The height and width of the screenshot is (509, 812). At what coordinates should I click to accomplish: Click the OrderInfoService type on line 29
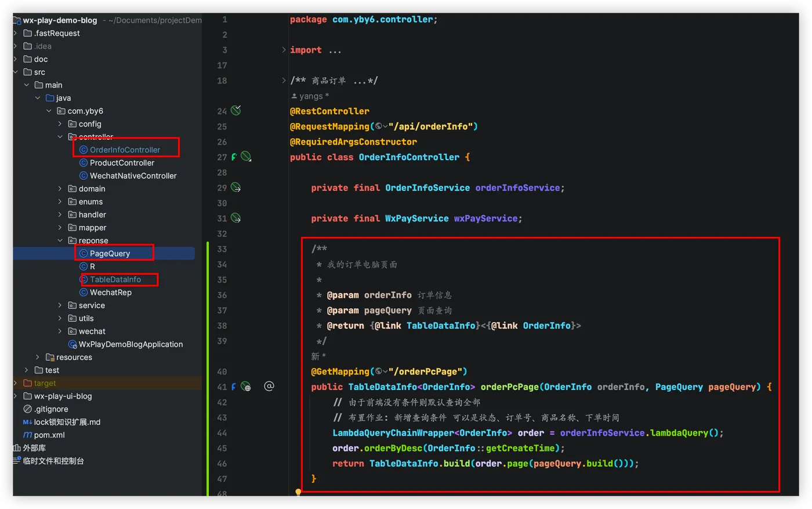pos(427,187)
